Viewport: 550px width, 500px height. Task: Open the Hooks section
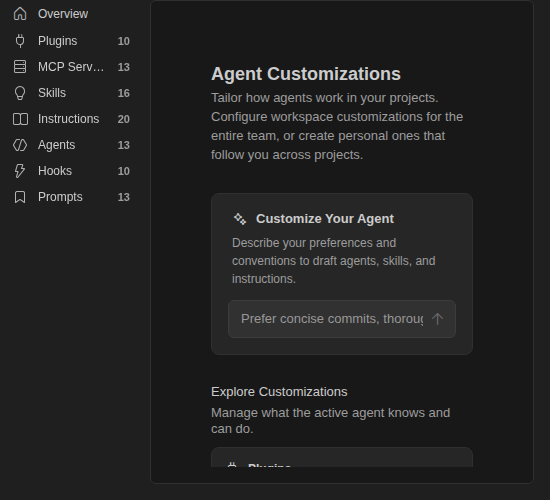(x=72, y=171)
